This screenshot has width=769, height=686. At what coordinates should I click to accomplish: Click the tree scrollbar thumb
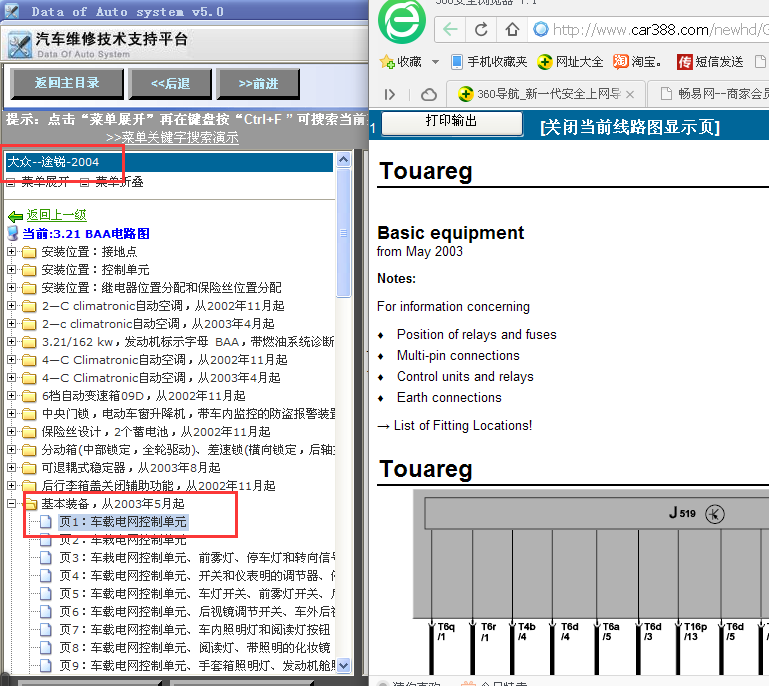[x=344, y=233]
